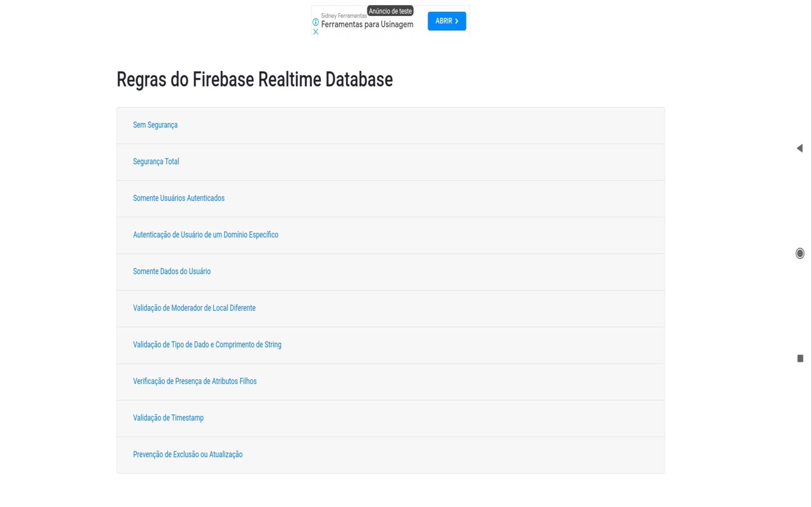Expand the Segurança Total section
Viewport: 812px width, 507px height.
point(156,161)
